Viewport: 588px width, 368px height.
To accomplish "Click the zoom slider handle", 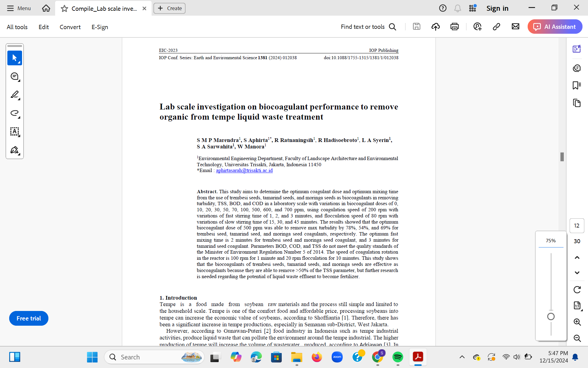I will click(x=551, y=316).
